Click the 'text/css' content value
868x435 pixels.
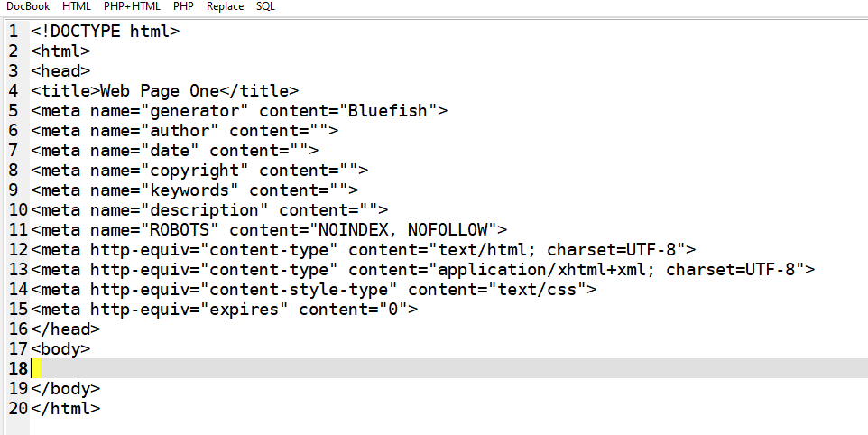(x=536, y=290)
